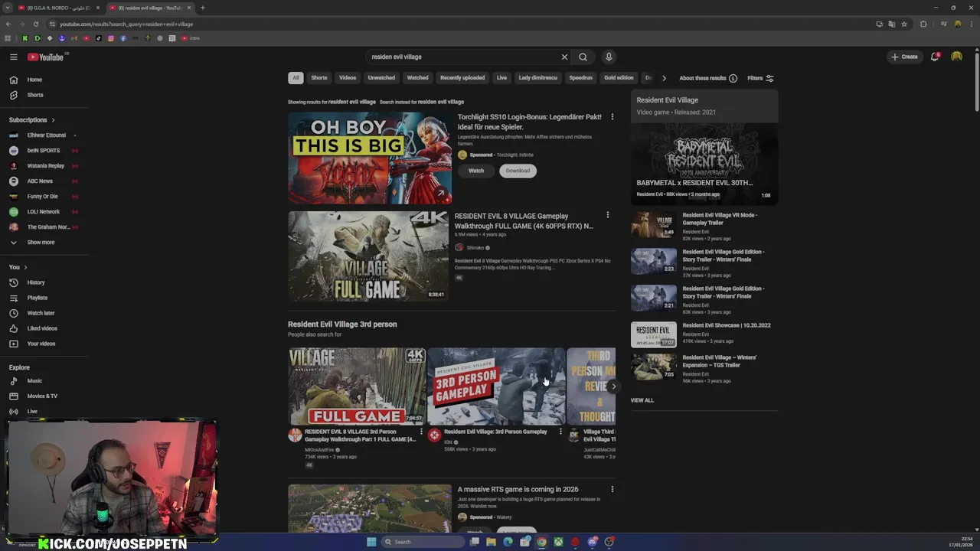The width and height of the screenshot is (980, 551).
Task: Click the Create button
Action: [x=904, y=57]
